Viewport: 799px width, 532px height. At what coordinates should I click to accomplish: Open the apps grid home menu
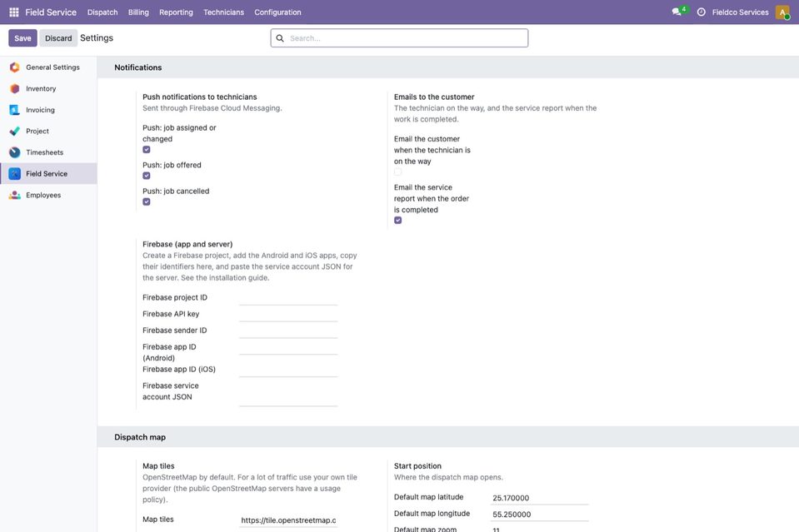point(14,12)
